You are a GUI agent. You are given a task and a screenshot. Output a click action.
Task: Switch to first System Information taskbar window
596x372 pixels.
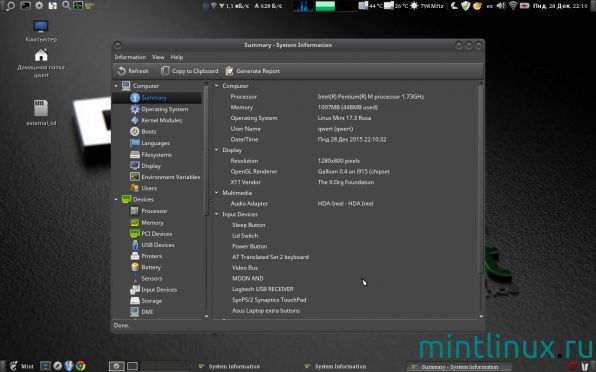coord(230,366)
